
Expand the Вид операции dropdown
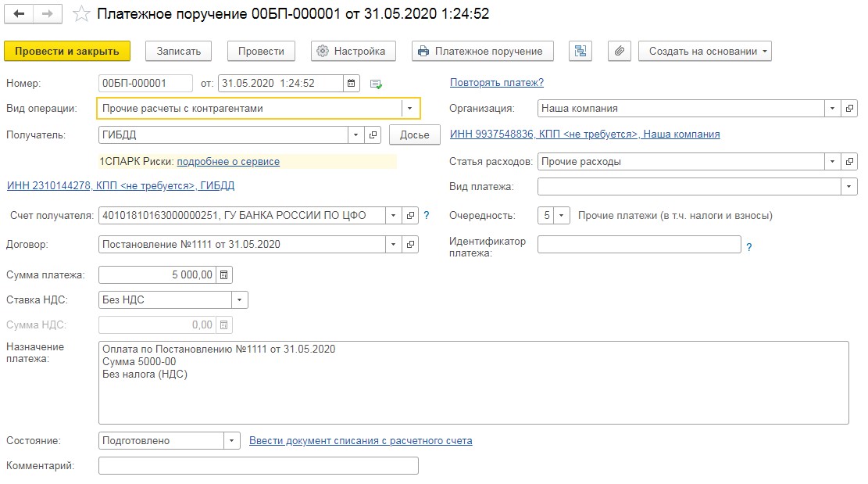(411, 109)
